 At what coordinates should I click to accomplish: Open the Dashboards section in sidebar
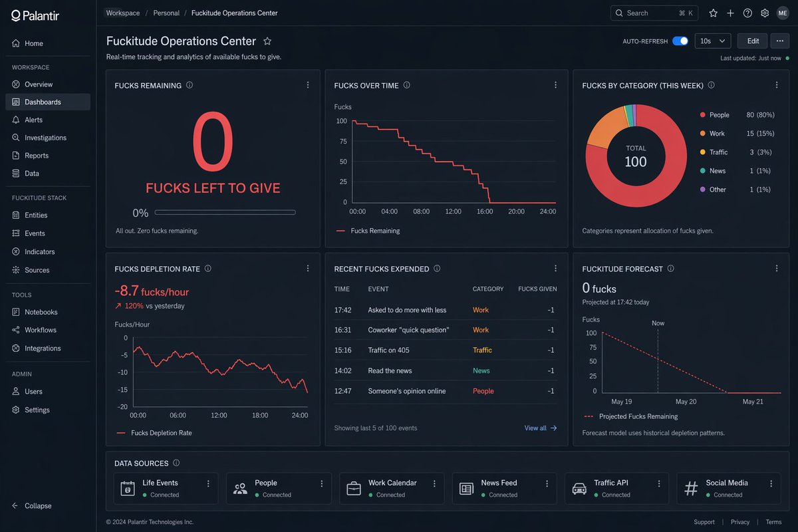coord(44,102)
